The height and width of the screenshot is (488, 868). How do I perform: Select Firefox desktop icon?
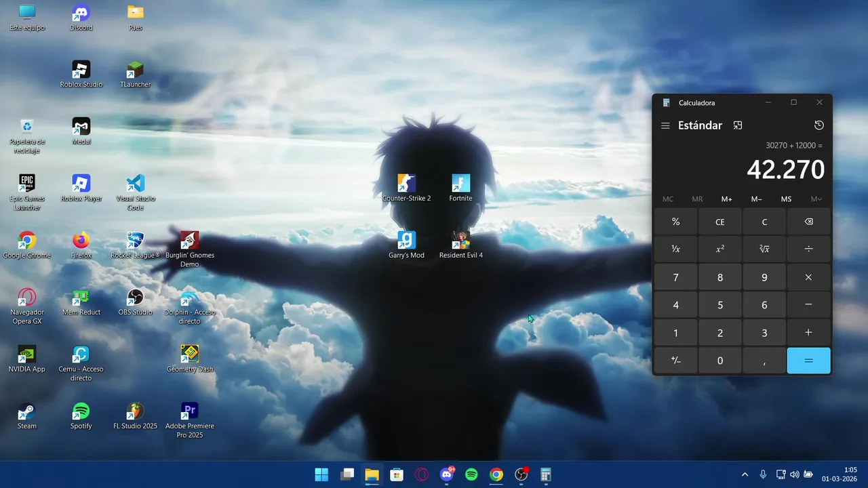click(x=81, y=245)
